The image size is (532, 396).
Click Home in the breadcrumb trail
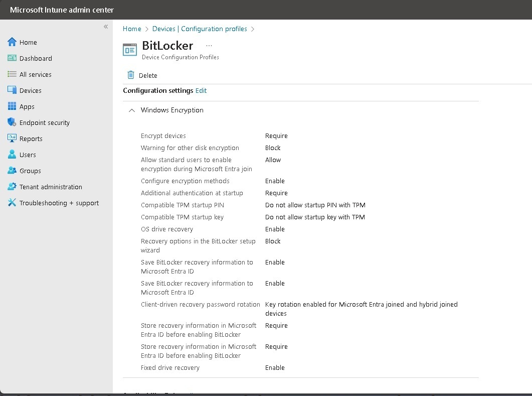click(x=132, y=29)
